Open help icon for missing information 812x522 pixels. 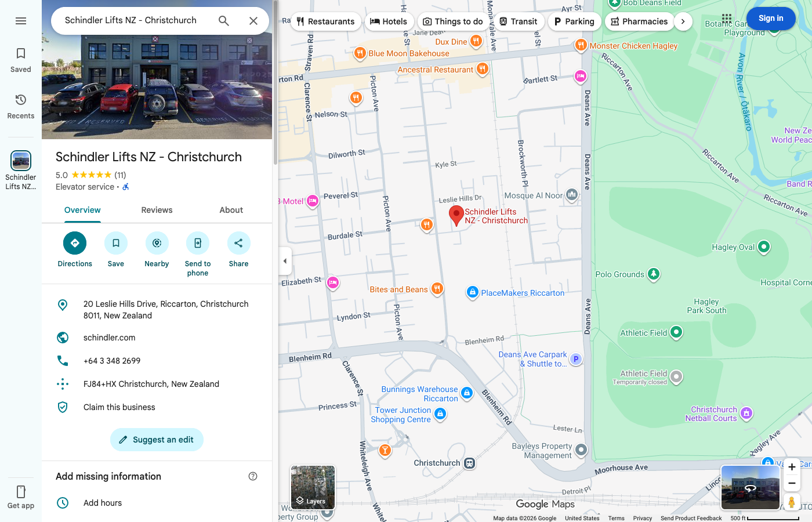[x=253, y=476]
